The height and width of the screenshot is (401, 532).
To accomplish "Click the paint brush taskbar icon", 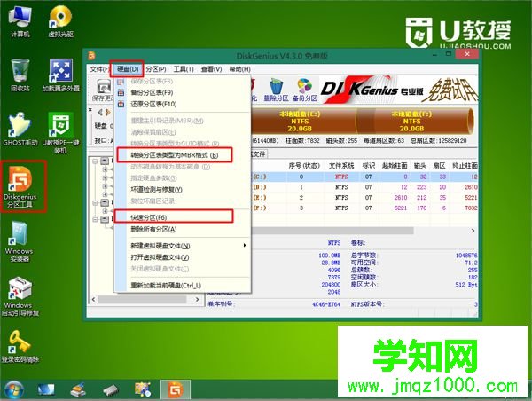I will coord(78,389).
